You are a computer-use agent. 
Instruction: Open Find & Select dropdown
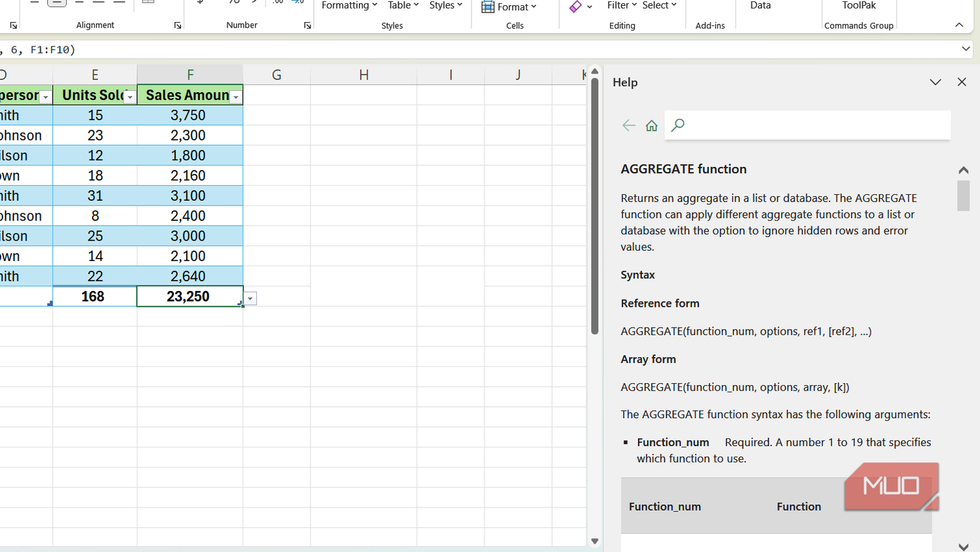point(659,5)
